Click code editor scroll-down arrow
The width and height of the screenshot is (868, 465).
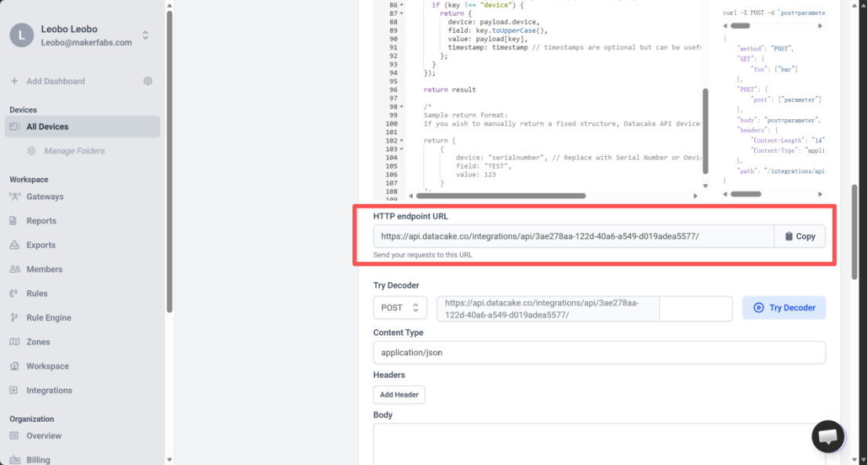(x=706, y=186)
